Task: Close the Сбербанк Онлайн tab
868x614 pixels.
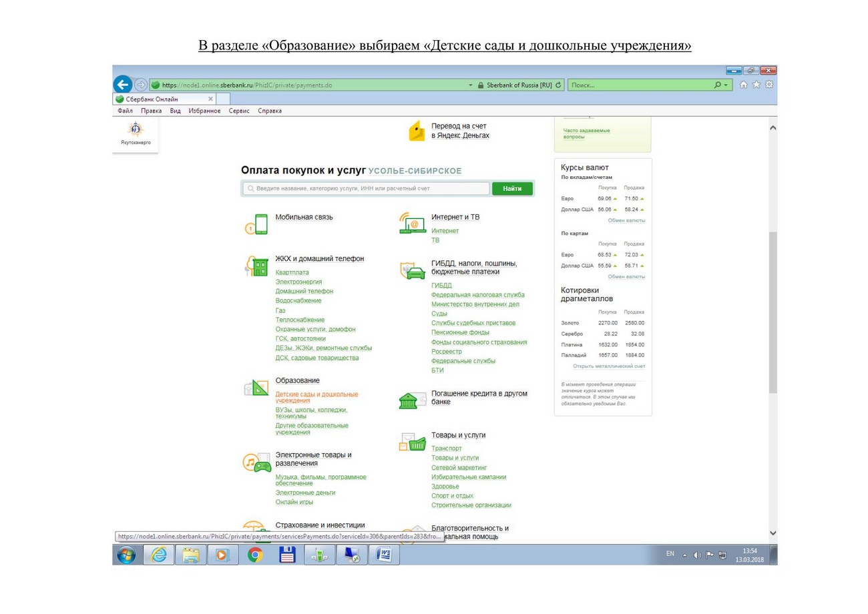Action: coord(210,99)
